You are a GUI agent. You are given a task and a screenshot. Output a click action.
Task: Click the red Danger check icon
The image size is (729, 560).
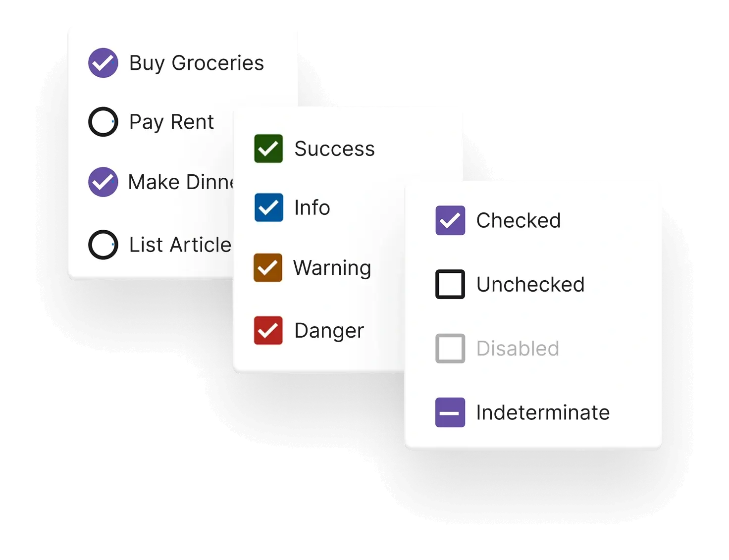268,330
